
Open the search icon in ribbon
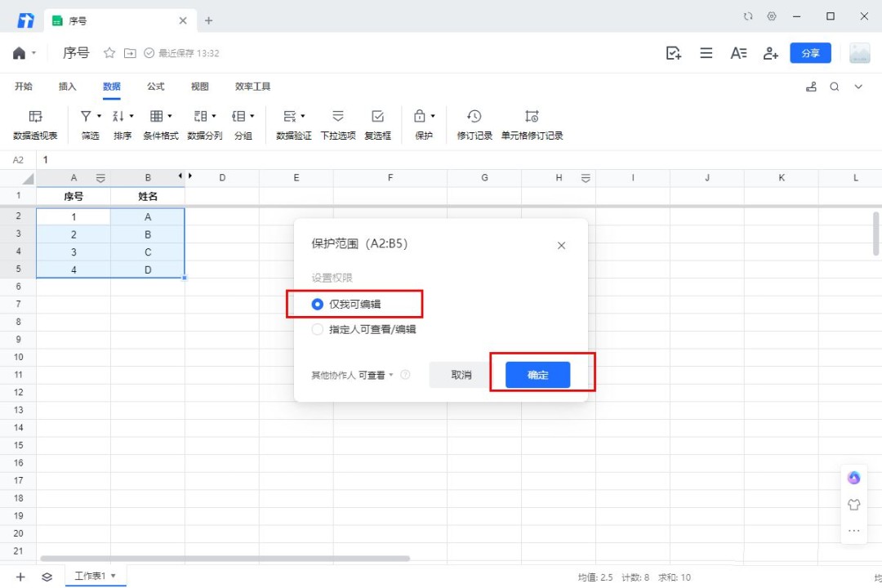click(835, 87)
